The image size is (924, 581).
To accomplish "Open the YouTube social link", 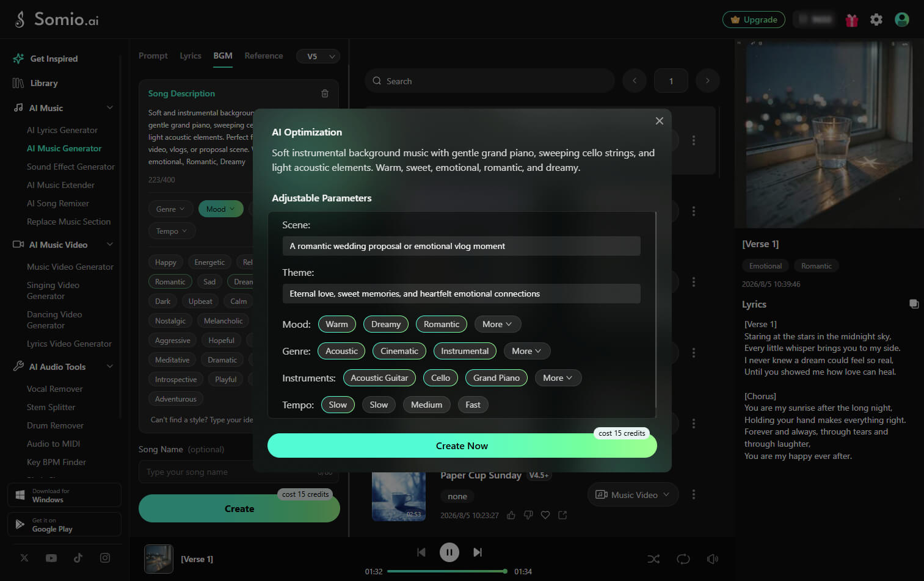I will tap(51, 558).
